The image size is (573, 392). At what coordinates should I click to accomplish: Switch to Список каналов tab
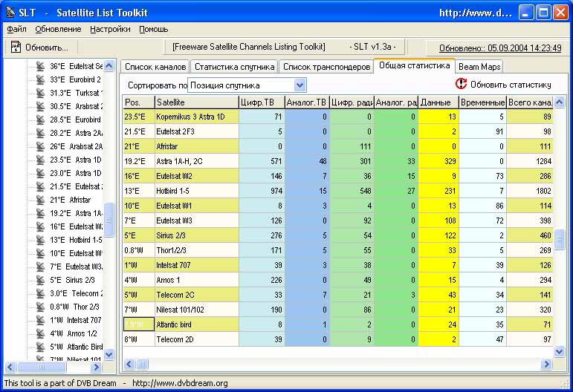click(155, 67)
